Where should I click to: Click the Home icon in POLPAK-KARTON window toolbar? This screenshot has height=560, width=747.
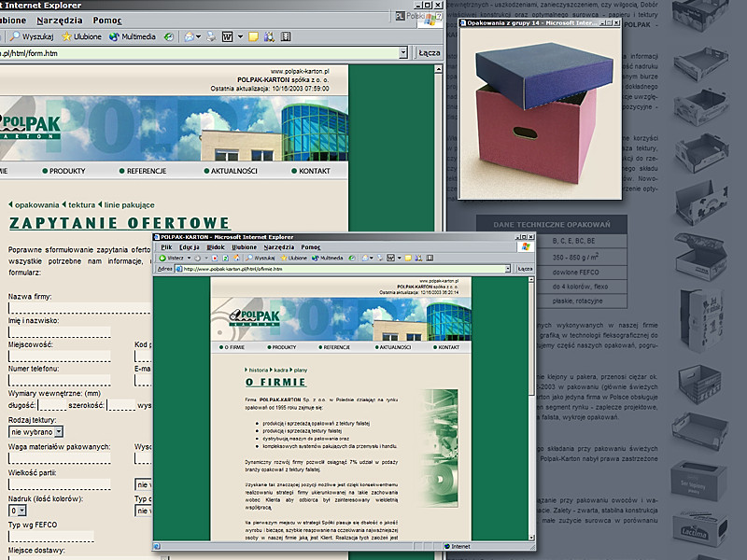[x=235, y=259]
